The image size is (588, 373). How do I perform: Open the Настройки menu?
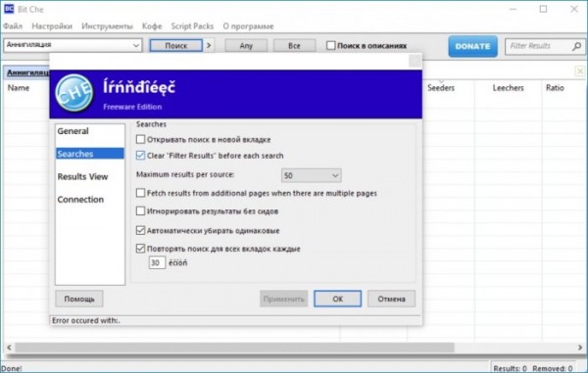tap(52, 26)
